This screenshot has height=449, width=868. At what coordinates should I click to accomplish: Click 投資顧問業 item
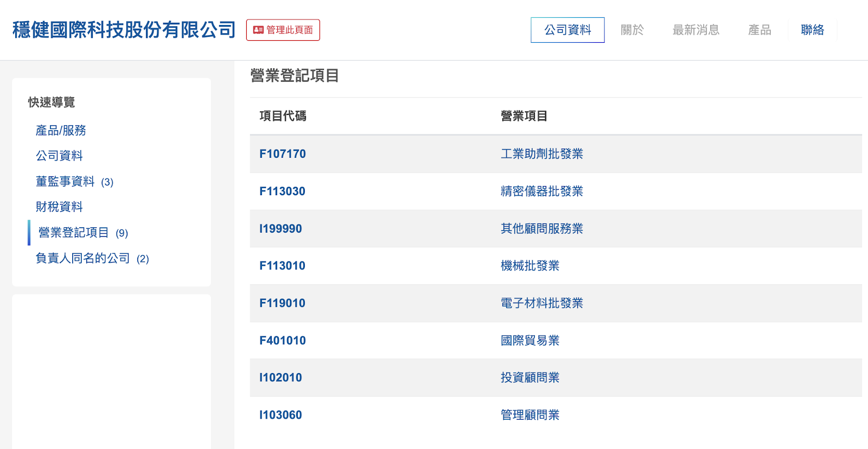click(529, 377)
